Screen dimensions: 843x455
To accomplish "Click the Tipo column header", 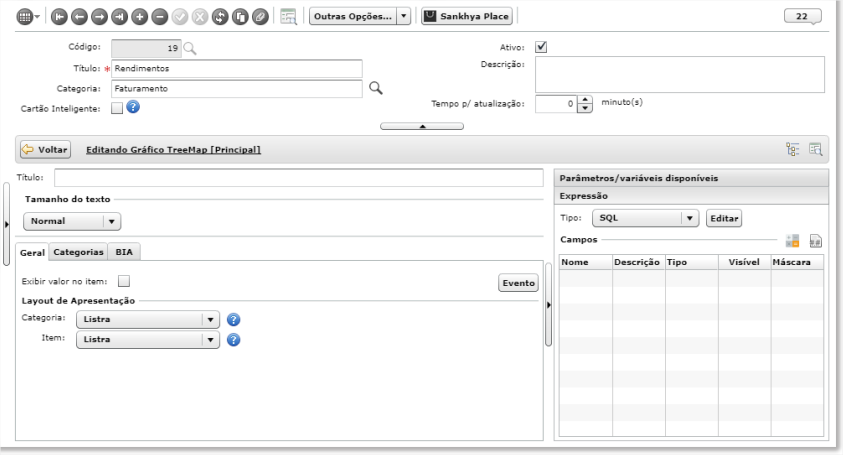I will coord(691,262).
